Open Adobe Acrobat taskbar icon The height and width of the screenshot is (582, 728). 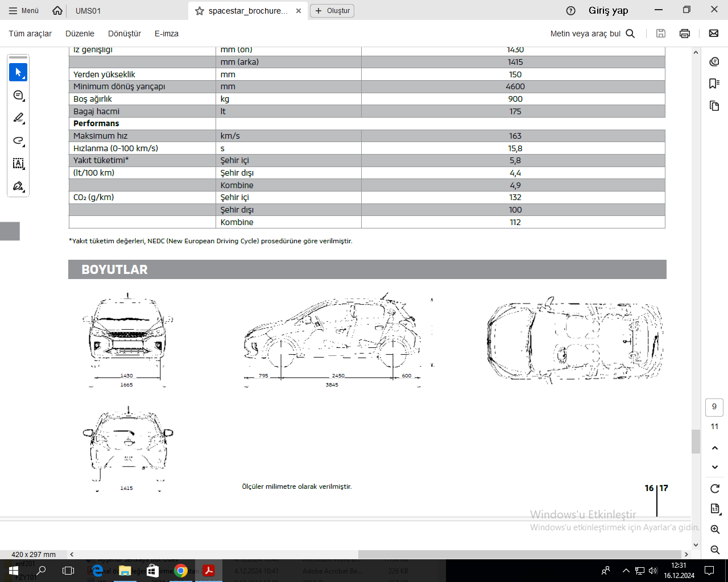209,571
